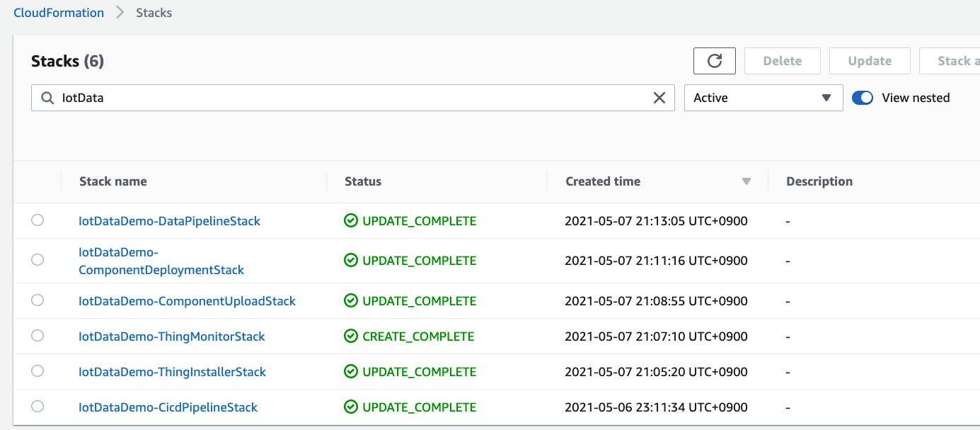
Task: Click timestamp 2021-05-06 23:11:34 UTC+0900
Action: click(656, 407)
